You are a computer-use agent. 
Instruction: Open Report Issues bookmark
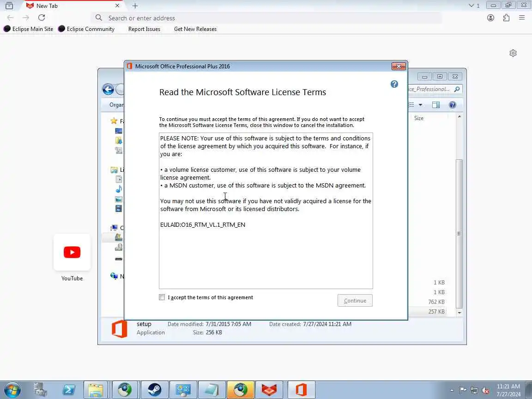[x=144, y=29]
